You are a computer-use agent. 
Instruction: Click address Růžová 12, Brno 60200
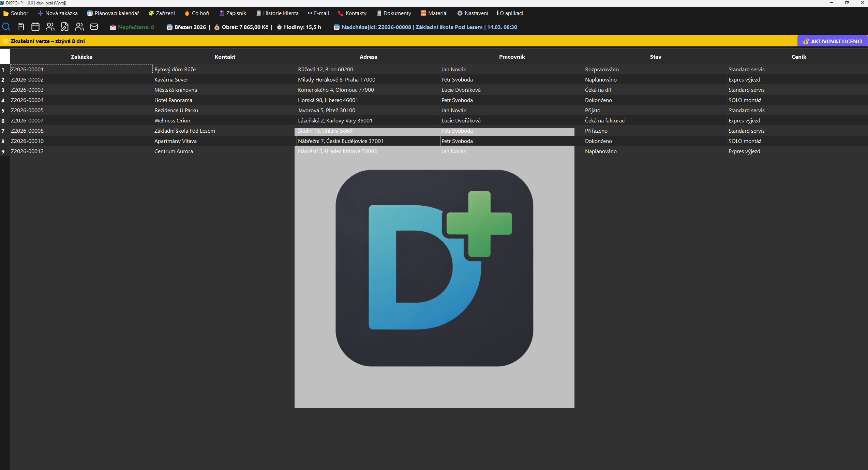369,69
